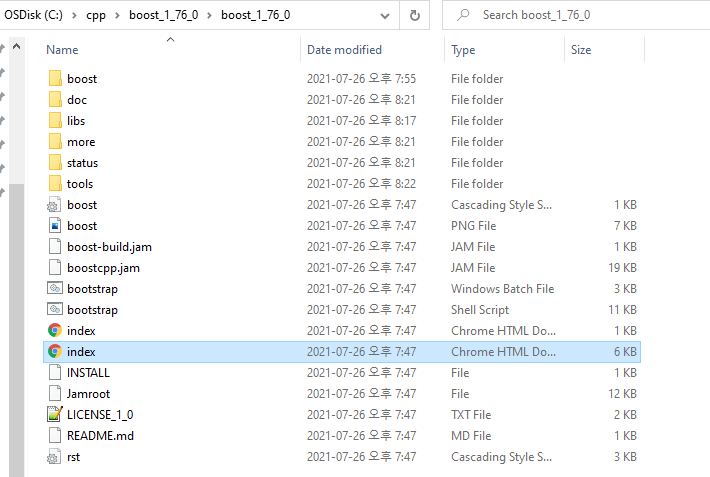Viewport: 710px width, 477px height.
Task: Select the 1 KB index file name
Action: click(x=81, y=331)
